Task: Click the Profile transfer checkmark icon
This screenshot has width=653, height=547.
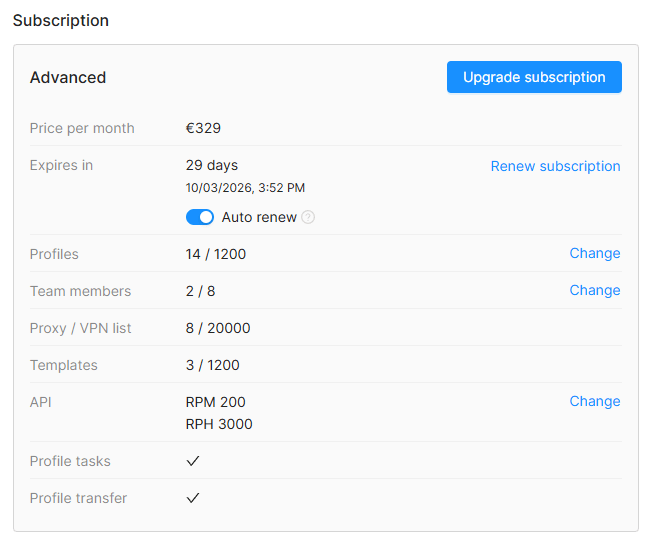Action: 193,498
